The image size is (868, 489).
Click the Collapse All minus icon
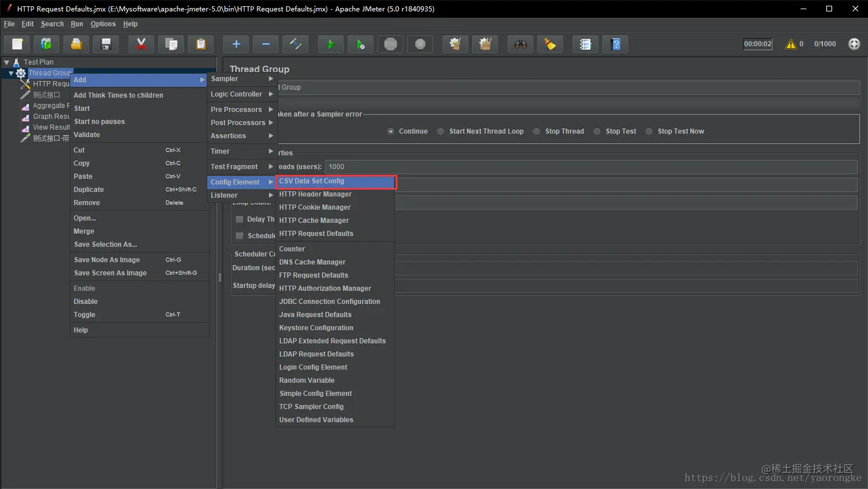[266, 44]
